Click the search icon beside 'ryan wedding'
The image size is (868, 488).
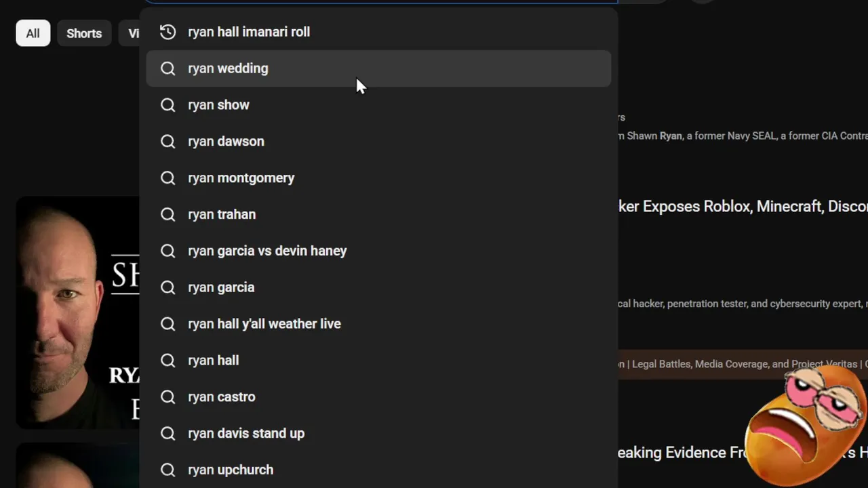point(167,68)
